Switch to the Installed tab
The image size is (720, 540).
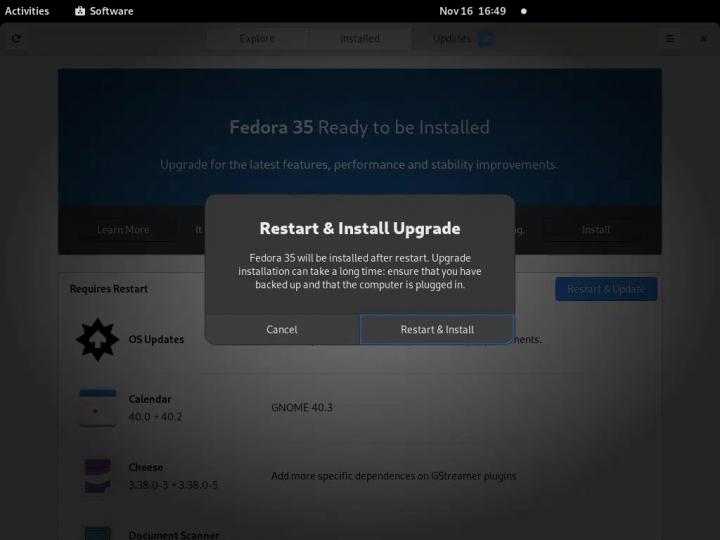click(x=359, y=39)
